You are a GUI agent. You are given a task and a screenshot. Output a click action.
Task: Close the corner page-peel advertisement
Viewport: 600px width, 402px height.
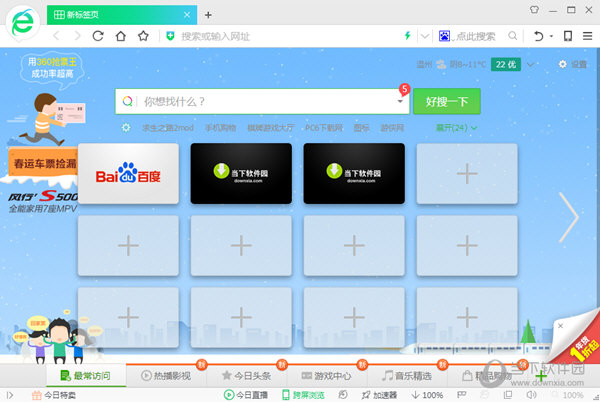(x=560, y=326)
